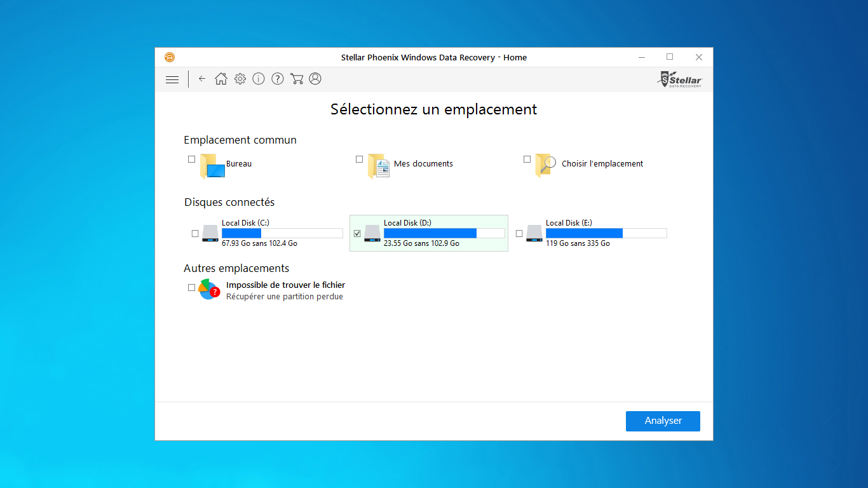This screenshot has width=868, height=488.
Task: Open the Home house icon
Action: pyautogui.click(x=220, y=79)
